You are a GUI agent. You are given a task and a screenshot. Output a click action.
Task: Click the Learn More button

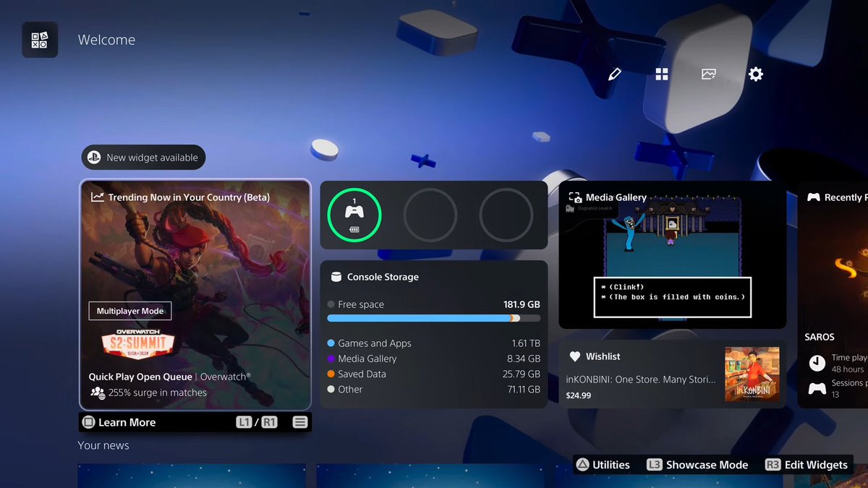click(x=119, y=422)
